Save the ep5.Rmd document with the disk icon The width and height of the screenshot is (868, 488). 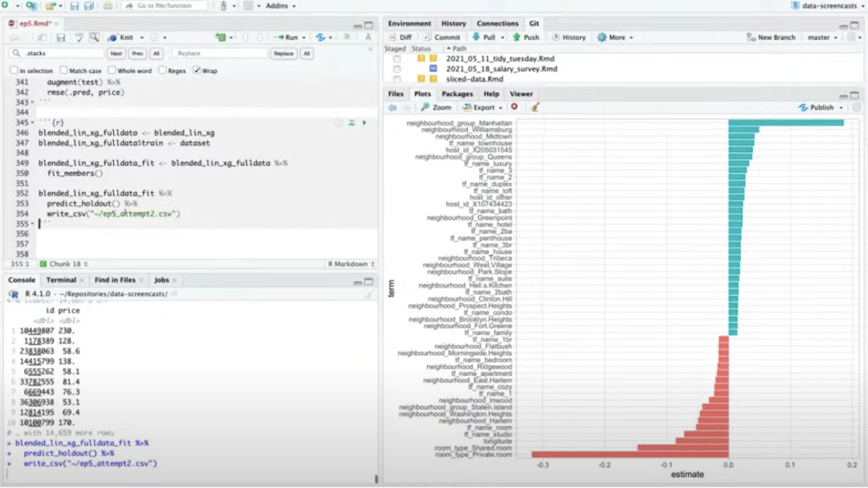tap(61, 37)
